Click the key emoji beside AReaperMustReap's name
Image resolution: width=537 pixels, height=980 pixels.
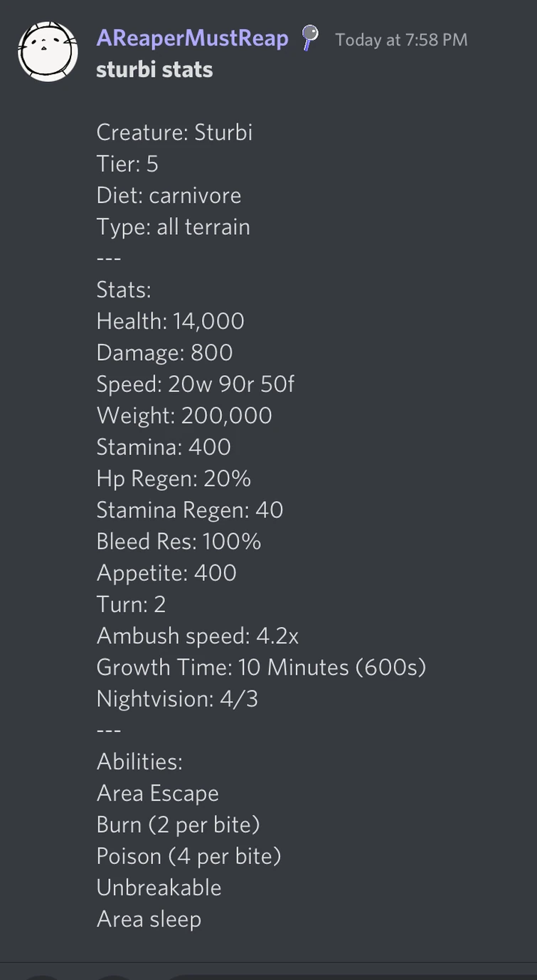pos(309,39)
